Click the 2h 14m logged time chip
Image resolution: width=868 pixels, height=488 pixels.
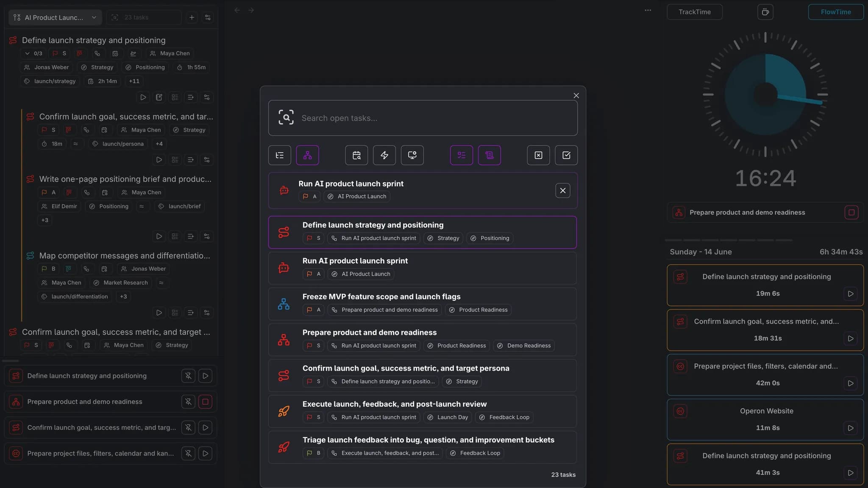pyautogui.click(x=103, y=81)
